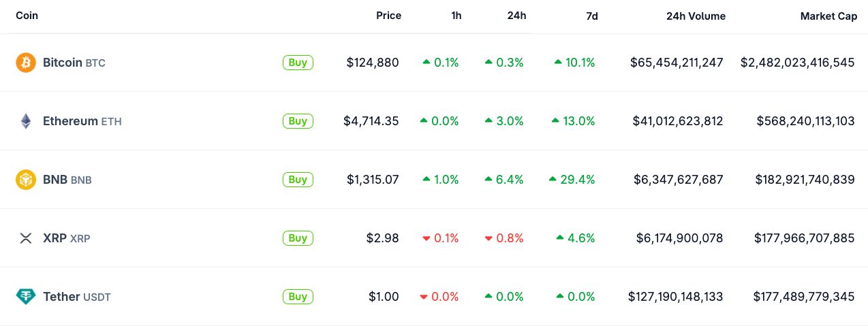Click the 7d column header
Screen dimensions: 868x326
coord(592,16)
